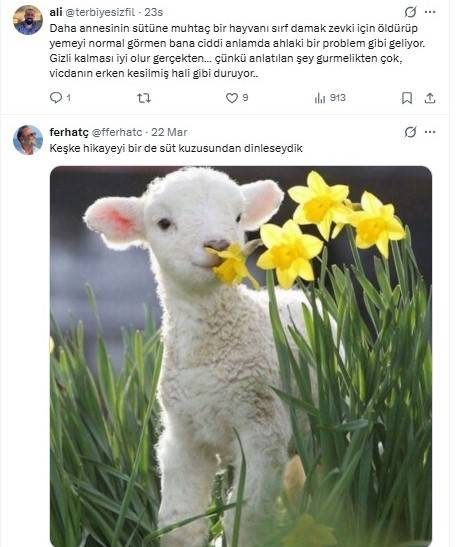Image resolution: width=461 pixels, height=547 pixels.
Task: Open ferhatç's profile picture
Action: coord(28,140)
